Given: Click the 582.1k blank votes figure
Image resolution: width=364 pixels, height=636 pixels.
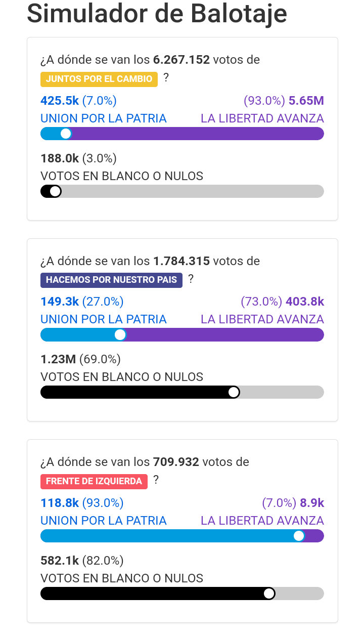Looking at the screenshot, I should click(60, 561).
